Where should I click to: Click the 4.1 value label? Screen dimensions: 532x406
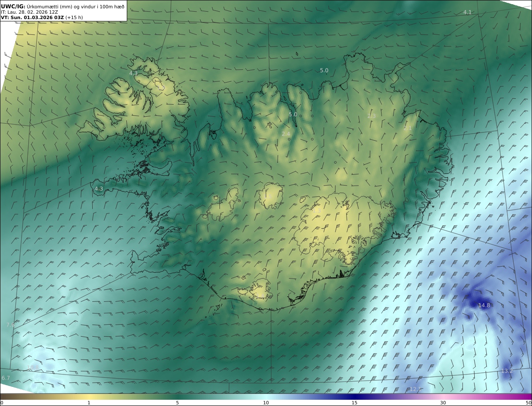pyautogui.click(x=468, y=12)
